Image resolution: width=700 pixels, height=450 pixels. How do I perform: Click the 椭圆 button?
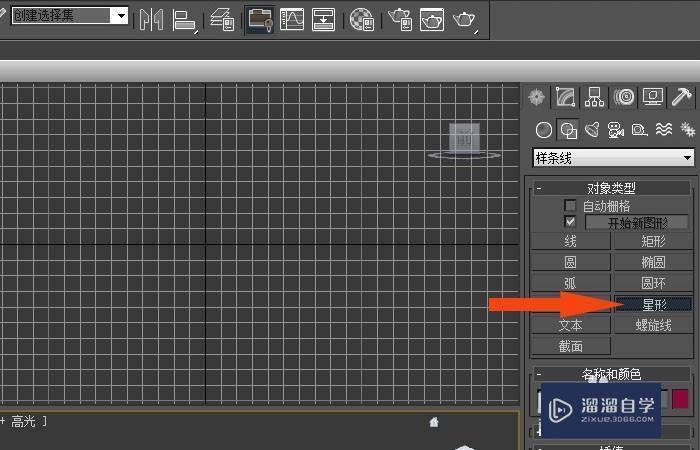[x=654, y=262]
